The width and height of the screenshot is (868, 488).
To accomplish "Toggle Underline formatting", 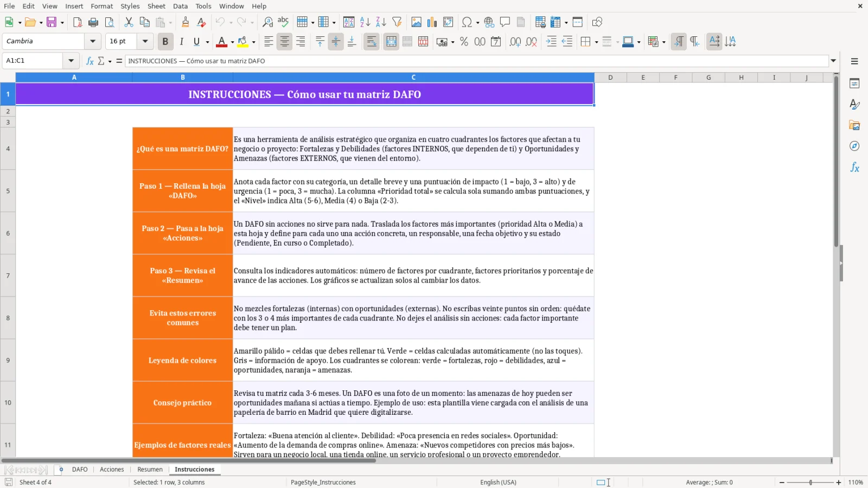I will (x=196, y=42).
